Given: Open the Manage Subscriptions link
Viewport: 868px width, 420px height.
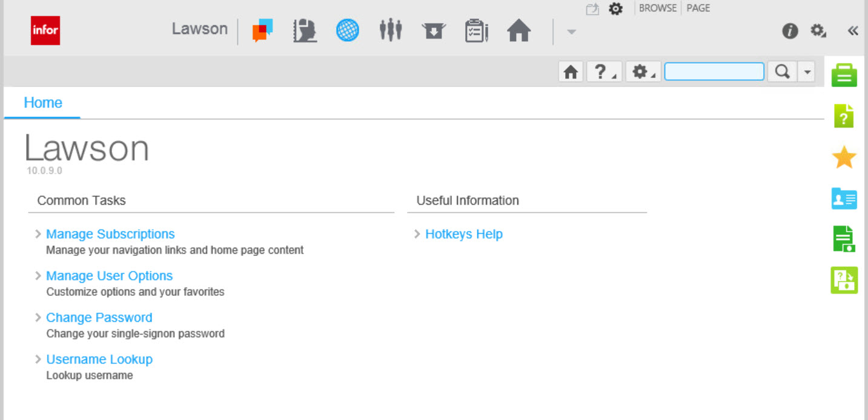Looking at the screenshot, I should [x=110, y=234].
